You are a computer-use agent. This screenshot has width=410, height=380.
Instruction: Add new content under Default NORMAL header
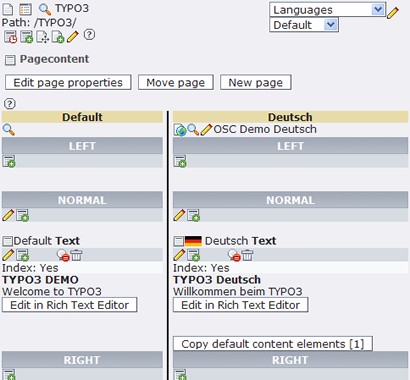pyautogui.click(x=23, y=216)
